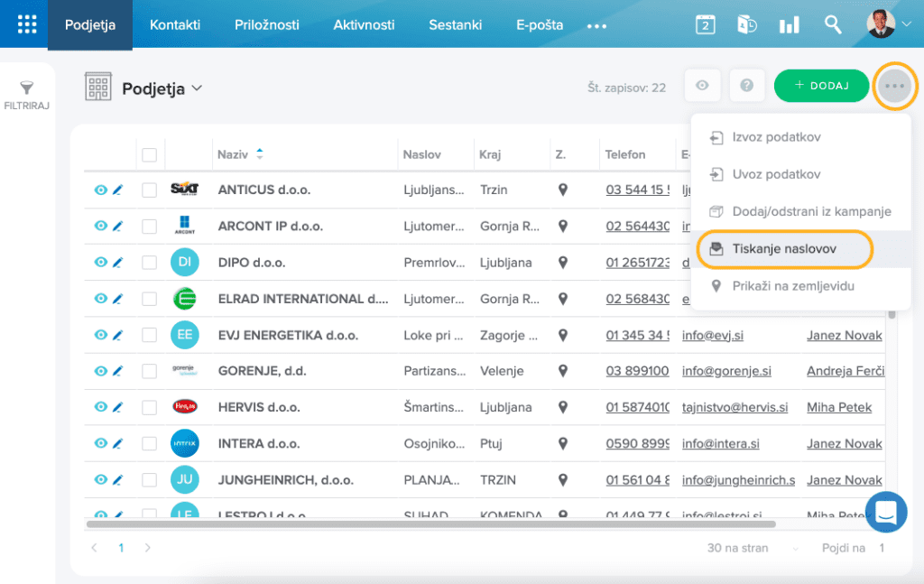Image resolution: width=924 pixels, height=584 pixels.
Task: Toggle the eye view for DIPO d.o.o.
Action: (101, 263)
